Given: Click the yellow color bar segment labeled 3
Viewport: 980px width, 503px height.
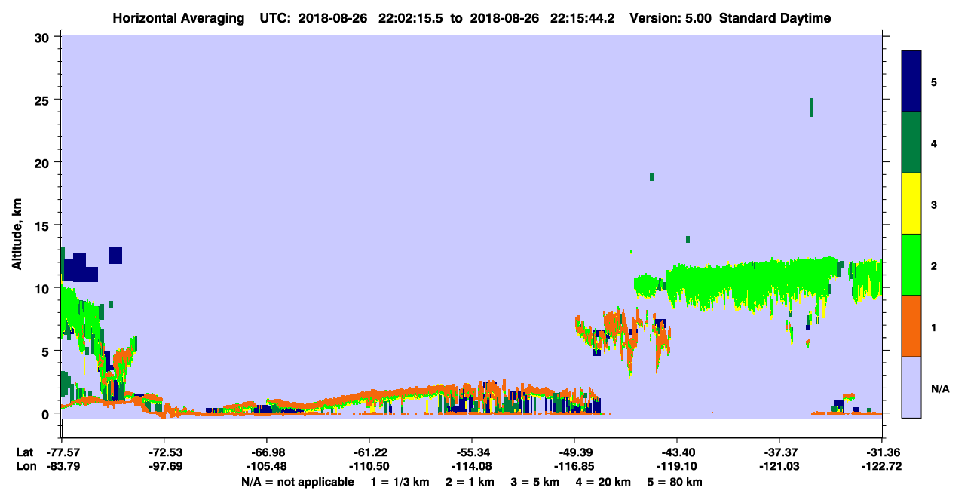Looking at the screenshot, I should [x=911, y=204].
